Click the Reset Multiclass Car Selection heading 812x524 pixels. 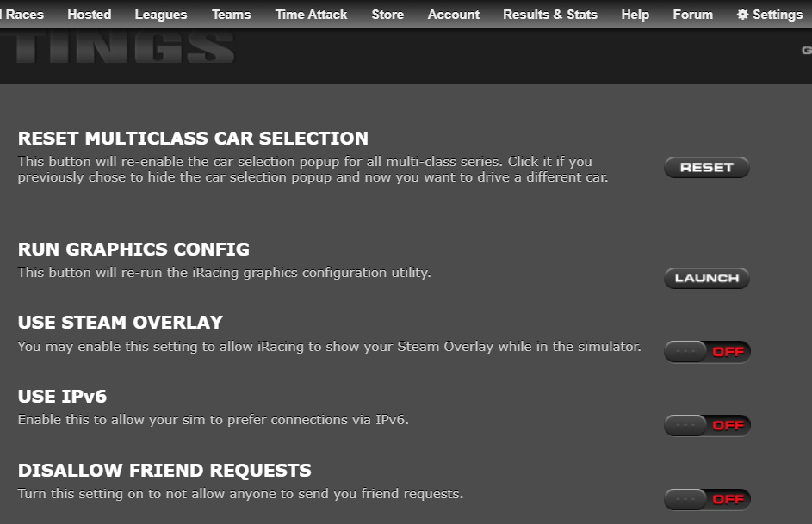(193, 139)
